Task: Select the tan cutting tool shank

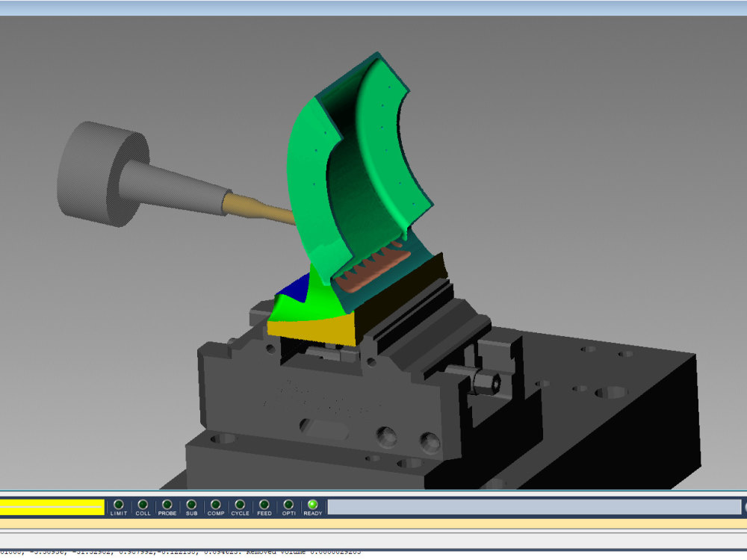Action: [x=260, y=208]
